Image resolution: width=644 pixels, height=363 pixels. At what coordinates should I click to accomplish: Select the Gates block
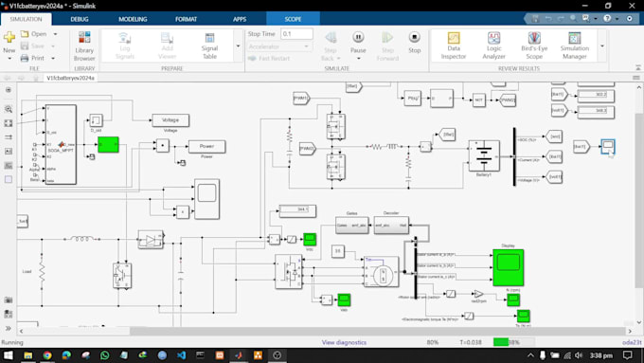click(x=352, y=226)
